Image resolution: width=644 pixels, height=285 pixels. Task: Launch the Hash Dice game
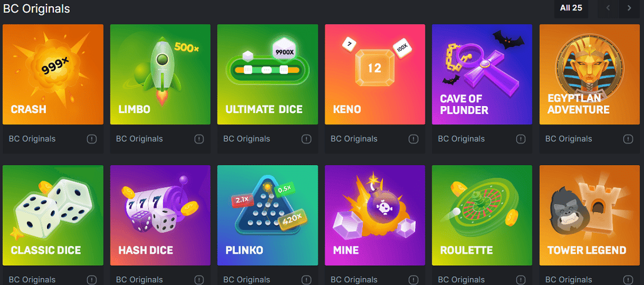160,216
